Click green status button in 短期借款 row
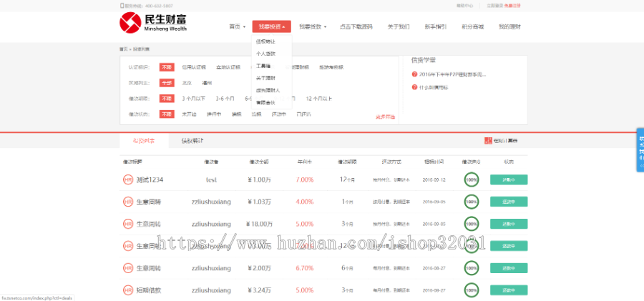 [x=509, y=290]
